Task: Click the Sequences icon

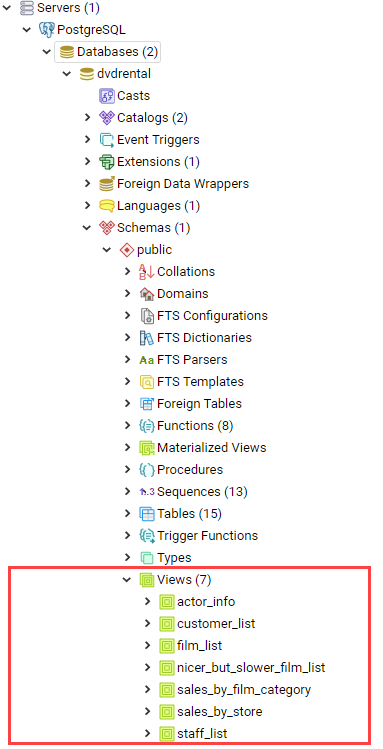Action: coord(147,492)
